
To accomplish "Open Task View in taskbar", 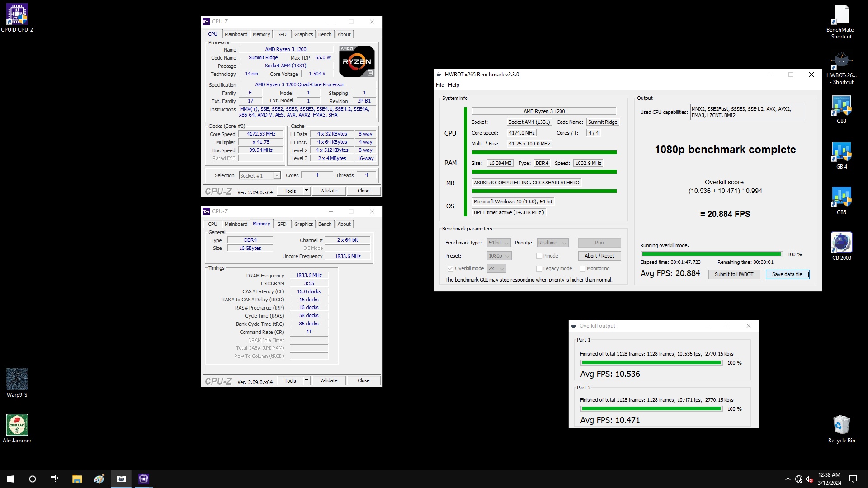I will pos(54,479).
